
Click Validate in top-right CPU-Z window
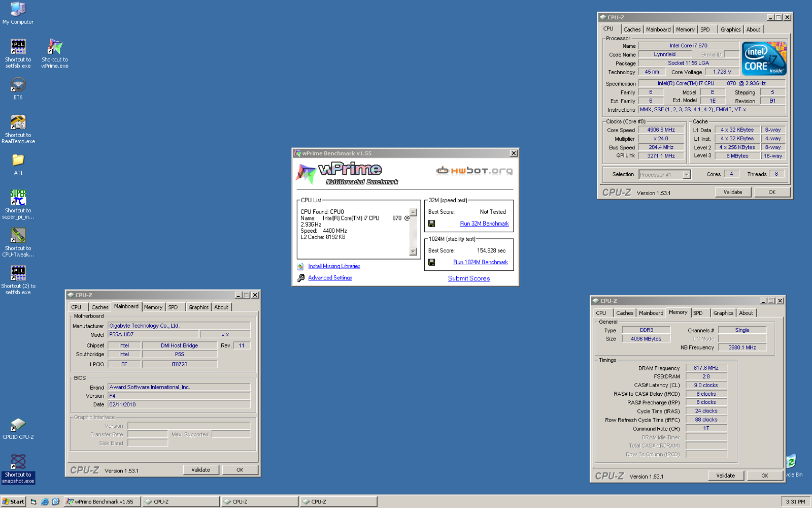pyautogui.click(x=733, y=192)
